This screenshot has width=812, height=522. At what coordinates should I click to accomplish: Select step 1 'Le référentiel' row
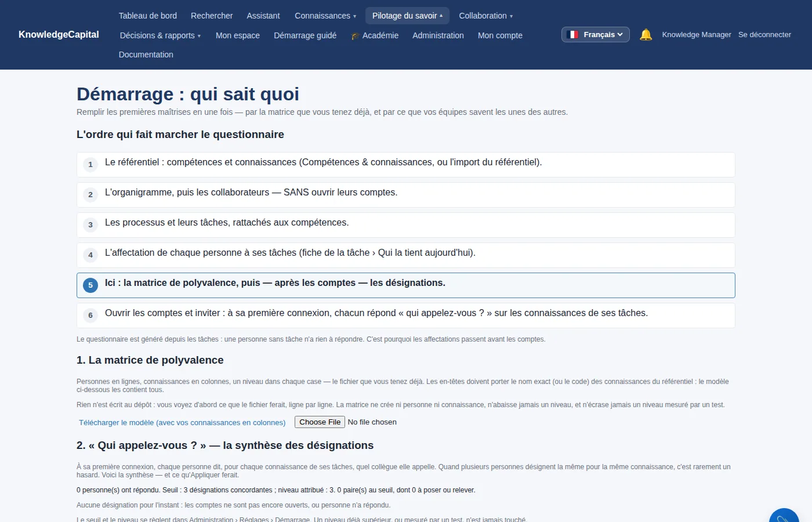pyautogui.click(x=406, y=165)
